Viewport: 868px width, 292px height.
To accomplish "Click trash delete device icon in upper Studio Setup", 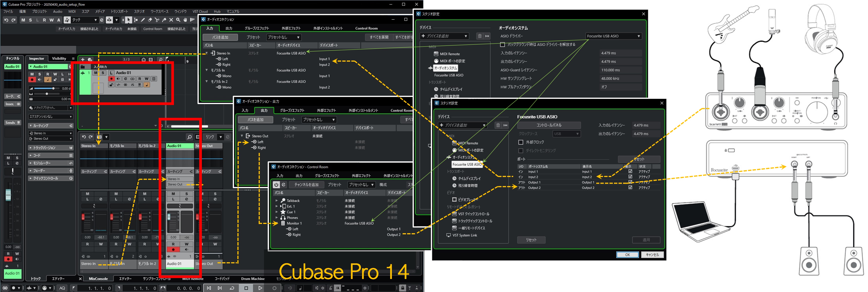I will 480,36.
